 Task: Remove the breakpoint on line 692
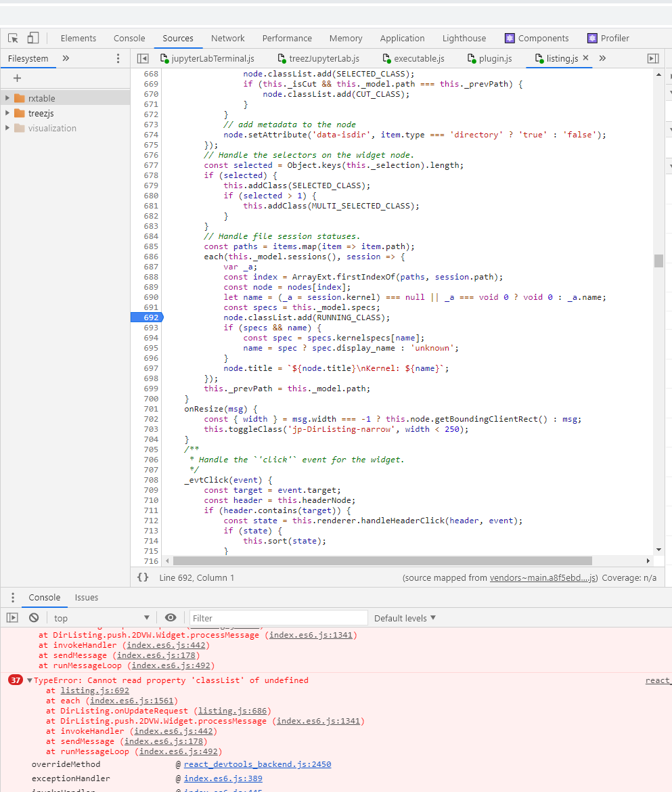(148, 317)
